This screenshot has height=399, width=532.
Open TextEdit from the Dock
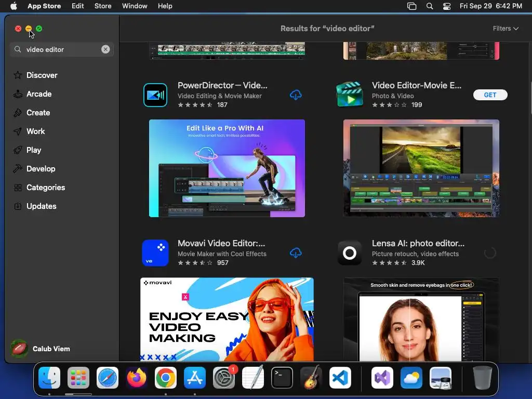pyautogui.click(x=253, y=378)
